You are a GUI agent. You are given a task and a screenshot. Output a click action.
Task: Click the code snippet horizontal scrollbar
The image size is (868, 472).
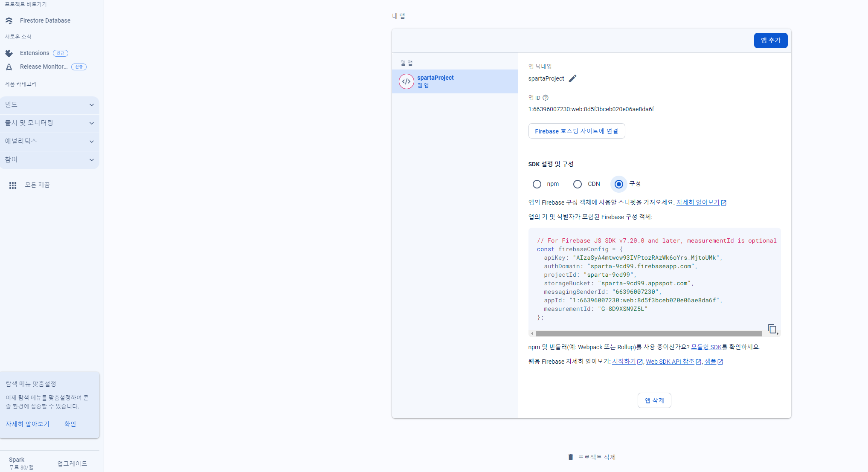click(x=648, y=334)
